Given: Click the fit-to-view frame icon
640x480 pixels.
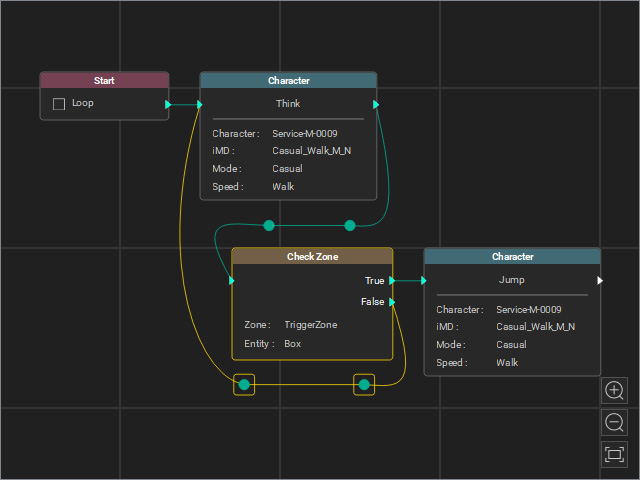Looking at the screenshot, I should (614, 454).
